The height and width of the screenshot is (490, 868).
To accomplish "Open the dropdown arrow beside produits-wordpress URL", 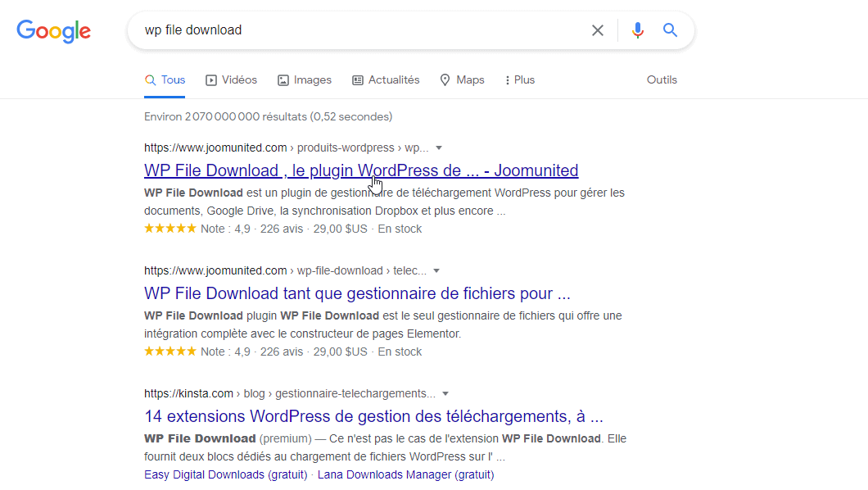I will (x=439, y=147).
